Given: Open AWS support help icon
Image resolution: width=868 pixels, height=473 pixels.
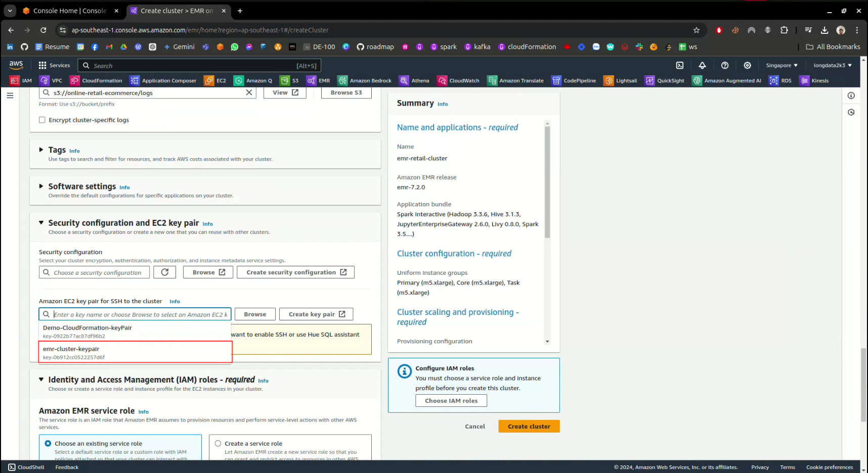Looking at the screenshot, I should point(725,65).
